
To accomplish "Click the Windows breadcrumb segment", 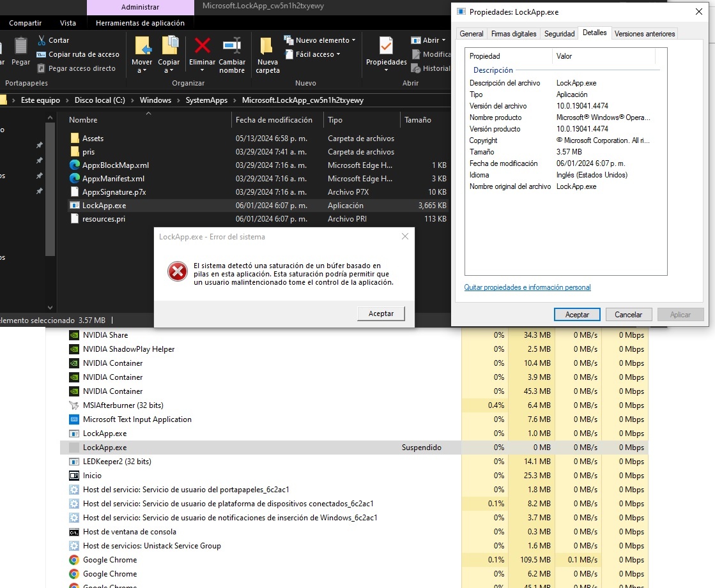I will pos(155,100).
